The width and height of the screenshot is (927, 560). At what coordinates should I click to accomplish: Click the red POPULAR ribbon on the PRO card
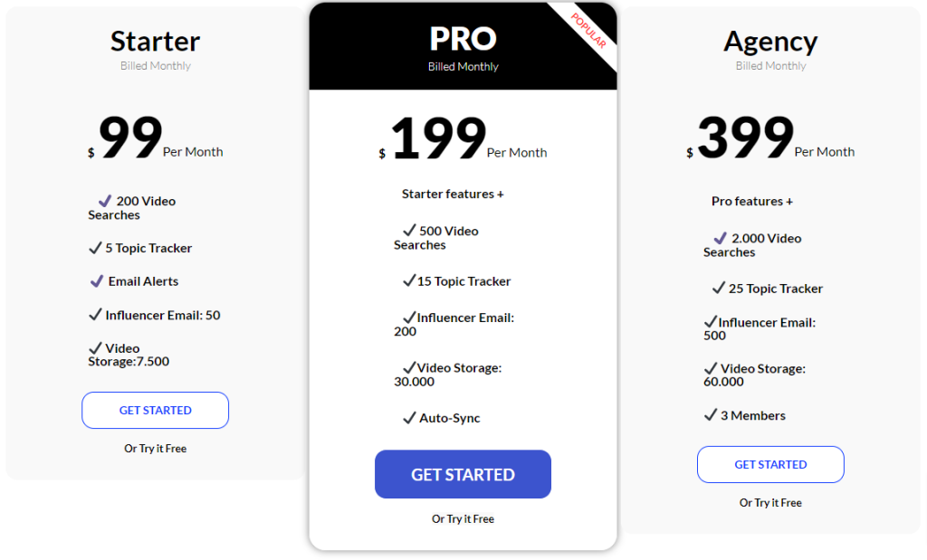point(588,30)
